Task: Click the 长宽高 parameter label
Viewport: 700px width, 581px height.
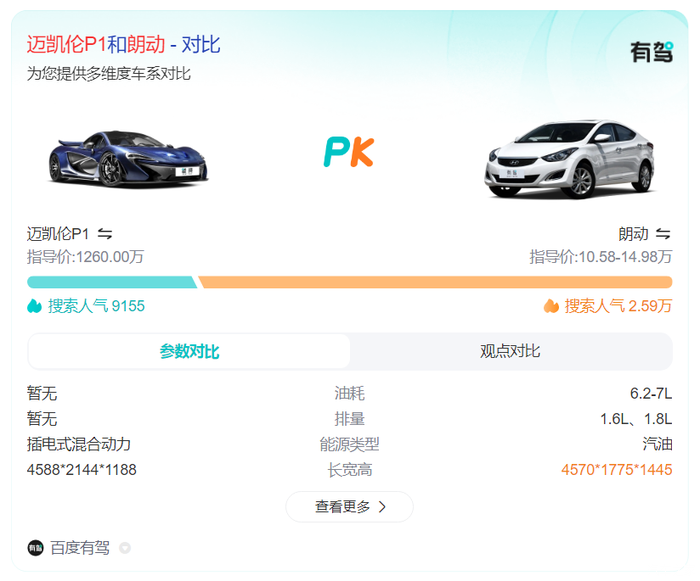Action: click(x=350, y=470)
